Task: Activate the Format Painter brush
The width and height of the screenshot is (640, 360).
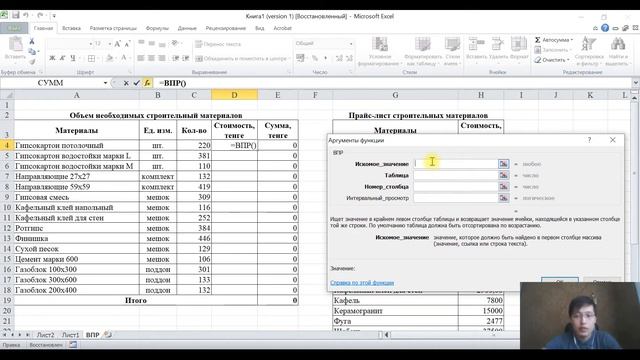Action: (32, 62)
